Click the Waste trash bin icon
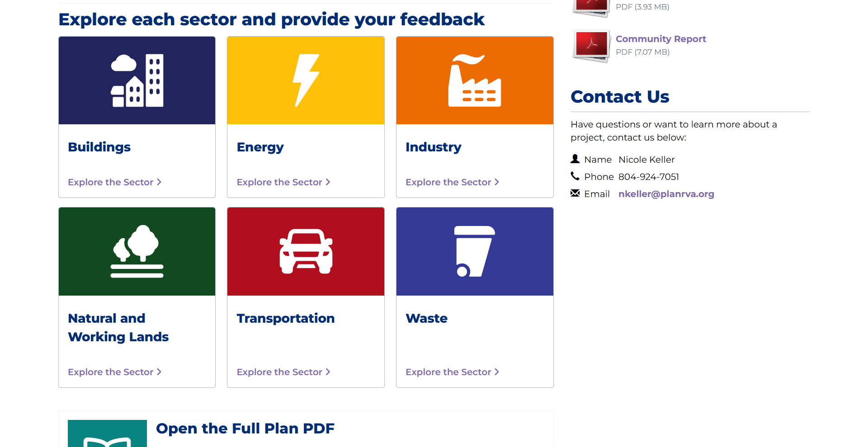The width and height of the screenshot is (868, 447). [x=475, y=251]
